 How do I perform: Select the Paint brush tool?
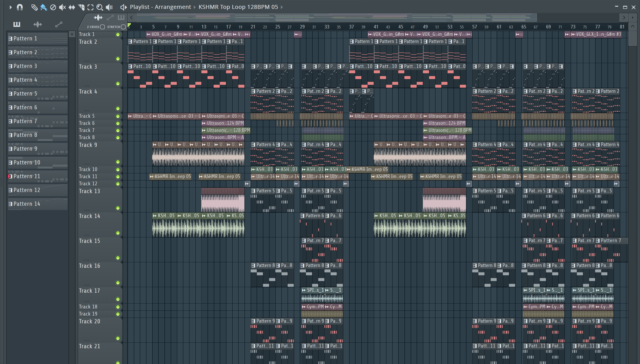(44, 7)
